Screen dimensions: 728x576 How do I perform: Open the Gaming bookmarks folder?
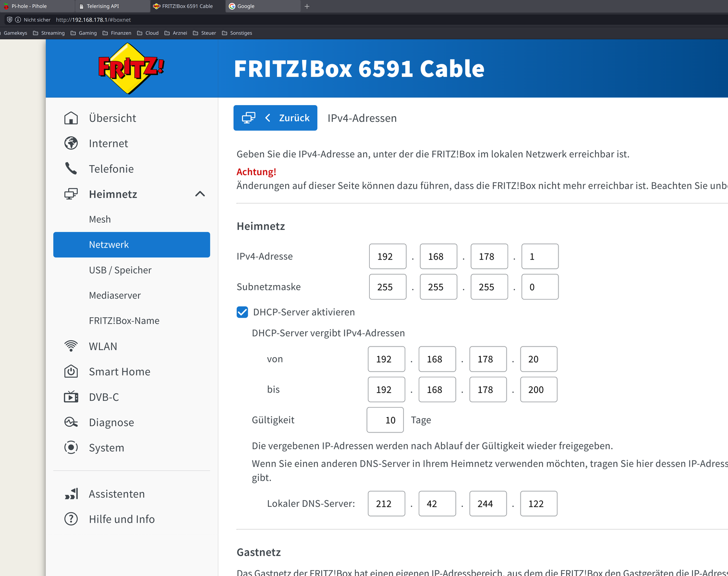84,33
